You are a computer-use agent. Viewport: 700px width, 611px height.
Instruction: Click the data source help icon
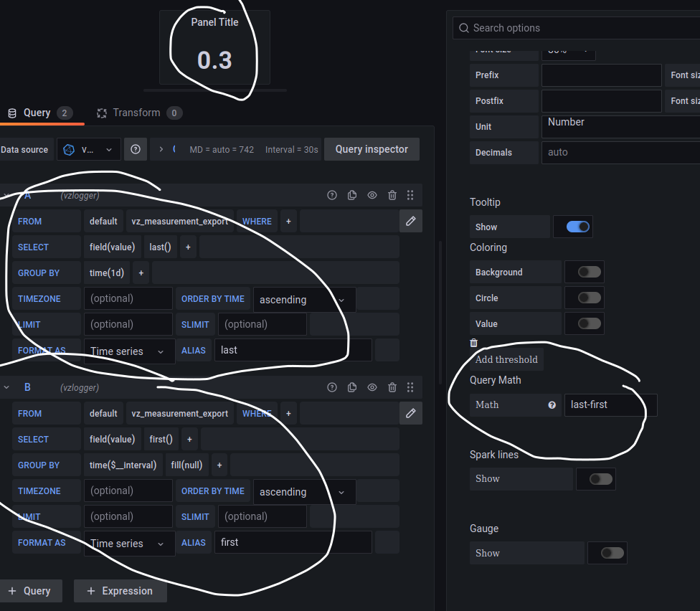pos(136,149)
